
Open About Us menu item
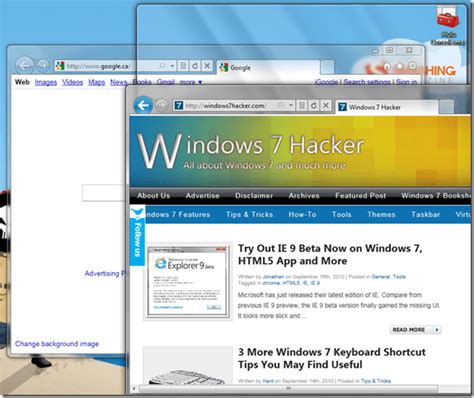(153, 196)
